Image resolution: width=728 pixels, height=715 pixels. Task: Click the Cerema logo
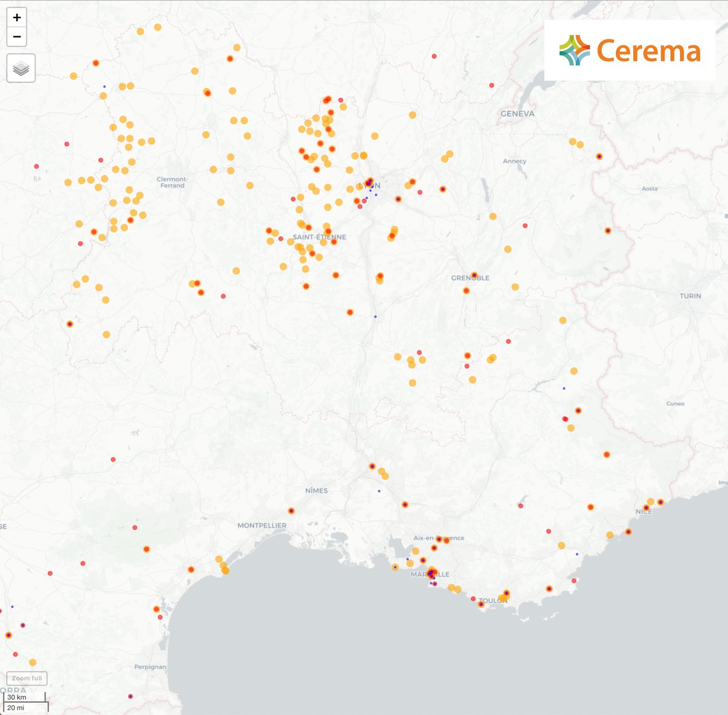630,50
